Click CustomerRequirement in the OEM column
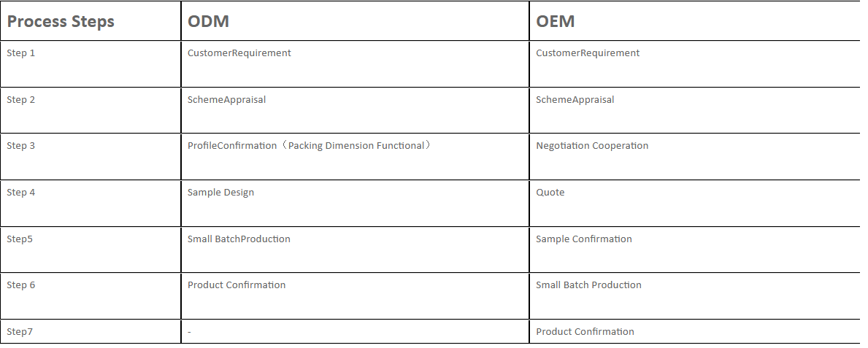 tap(587, 53)
